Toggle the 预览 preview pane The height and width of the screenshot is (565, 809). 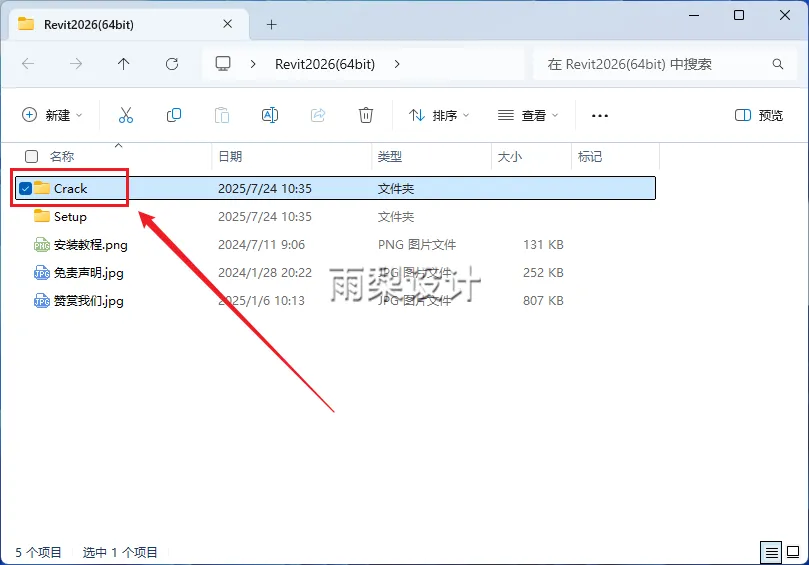coord(758,115)
